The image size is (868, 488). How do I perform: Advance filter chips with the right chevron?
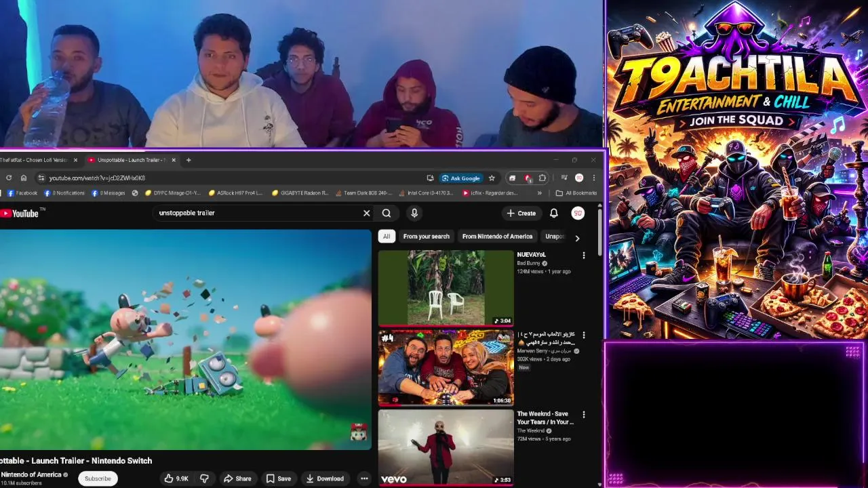577,238
